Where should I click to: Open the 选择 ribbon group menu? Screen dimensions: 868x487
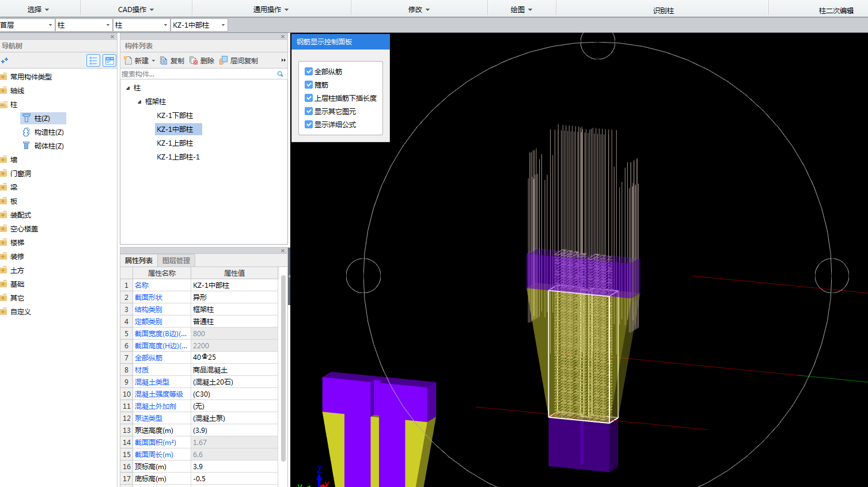[39, 10]
